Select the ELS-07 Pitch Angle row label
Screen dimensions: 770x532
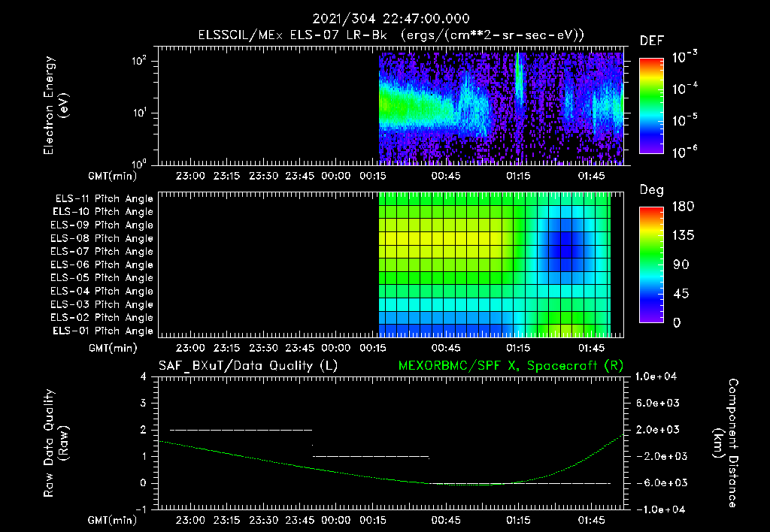(102, 252)
